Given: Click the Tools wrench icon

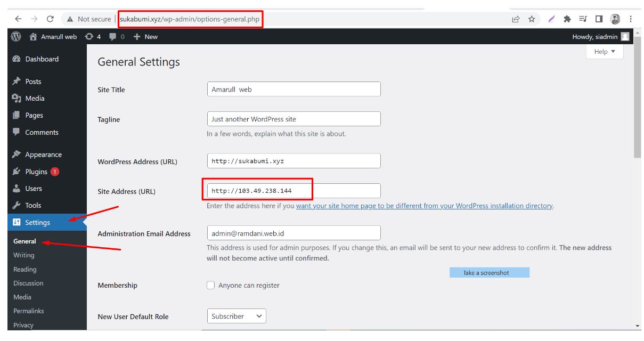Looking at the screenshot, I should [16, 205].
